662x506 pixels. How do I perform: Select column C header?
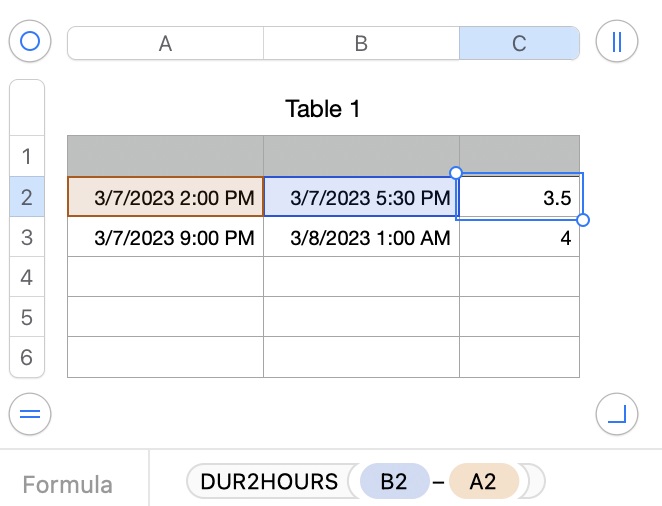click(519, 43)
